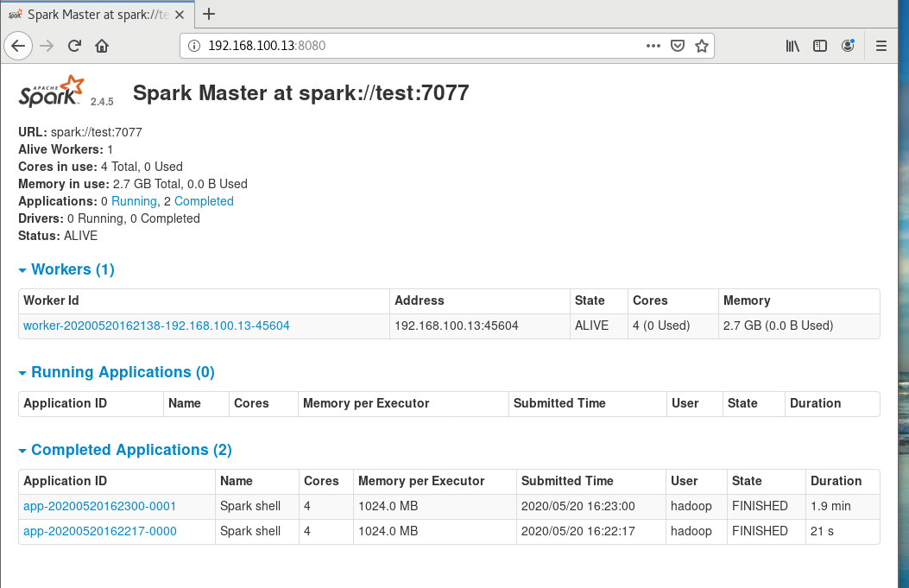Select the Spark Master browser tab
This screenshot has width=909, height=588.
[x=98, y=15]
